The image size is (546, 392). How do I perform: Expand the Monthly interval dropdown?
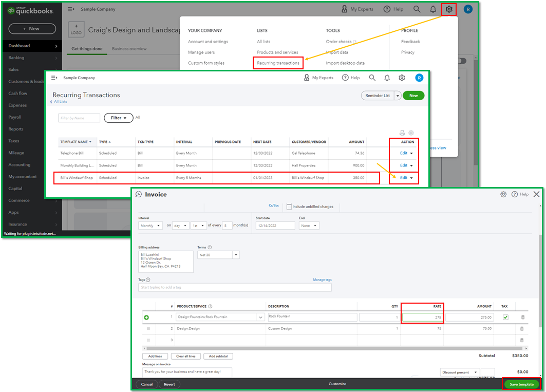click(150, 225)
